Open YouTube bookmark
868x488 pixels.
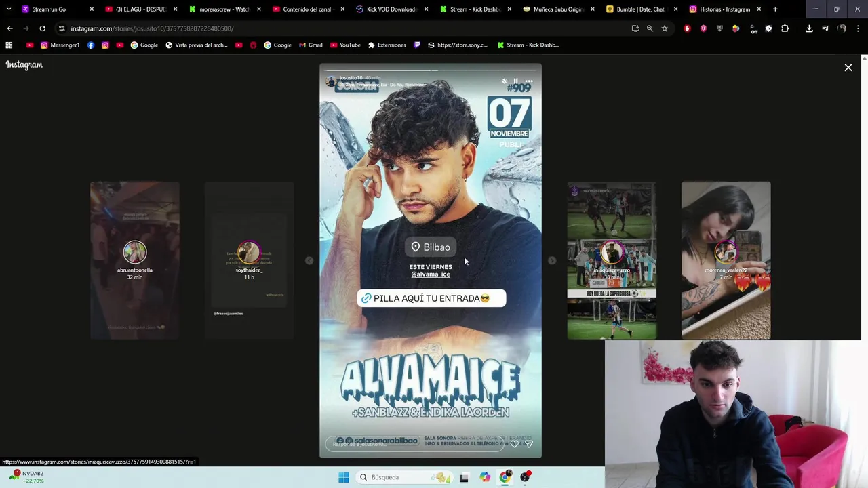345,45
